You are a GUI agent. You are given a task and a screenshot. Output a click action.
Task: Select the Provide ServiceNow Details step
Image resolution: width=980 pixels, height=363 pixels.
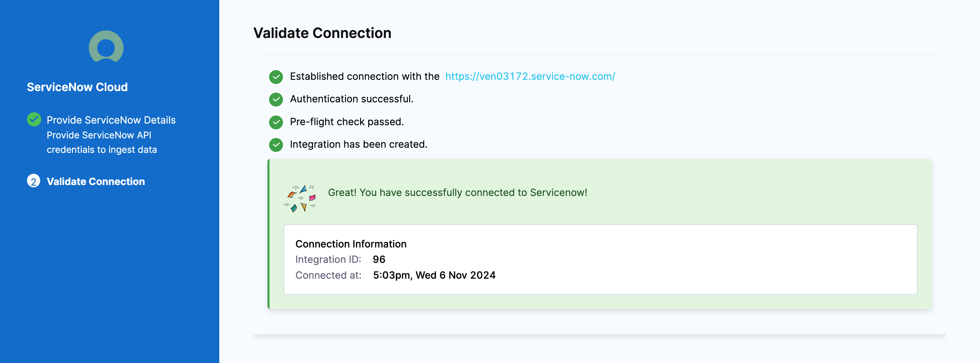[x=111, y=120]
